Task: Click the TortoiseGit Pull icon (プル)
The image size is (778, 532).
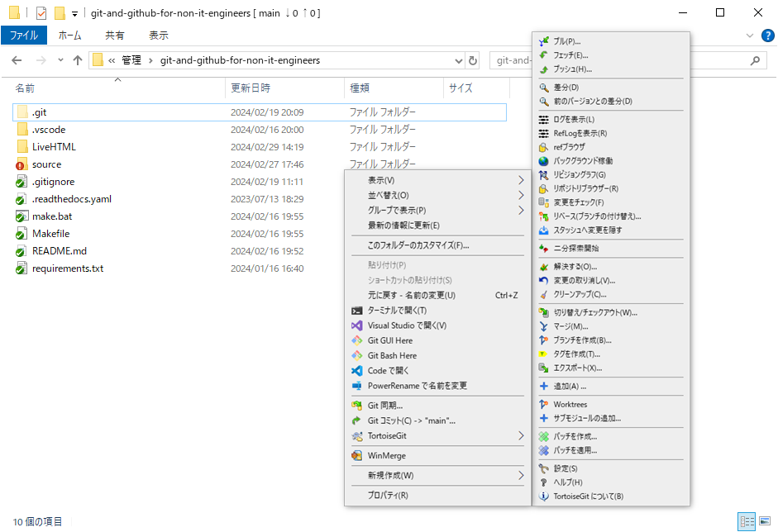Action: coord(544,41)
